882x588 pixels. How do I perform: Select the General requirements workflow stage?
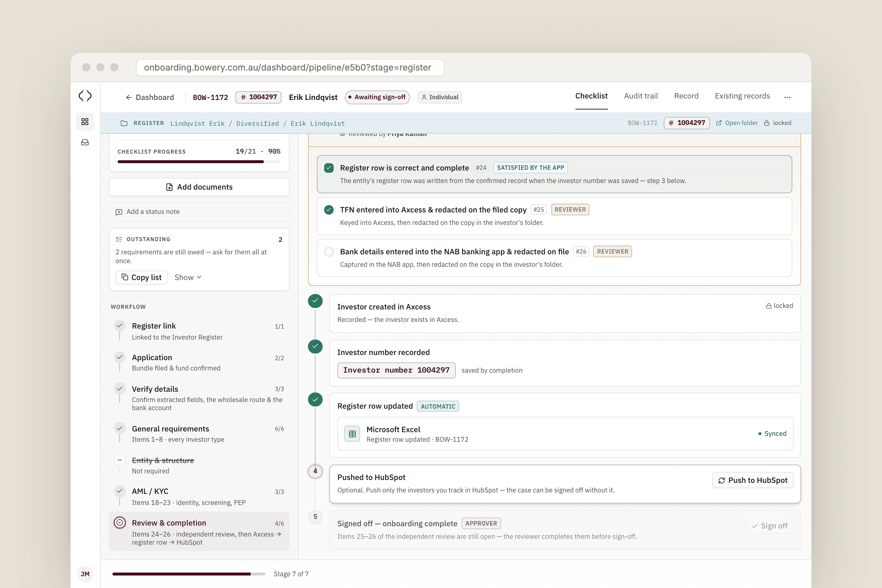click(199, 434)
